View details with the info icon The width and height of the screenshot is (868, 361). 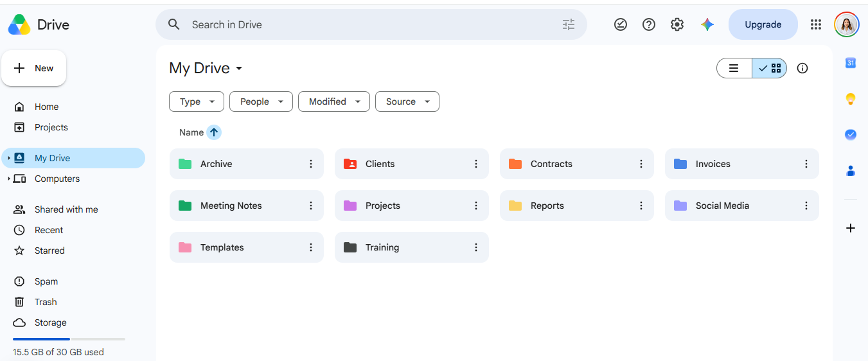point(802,68)
